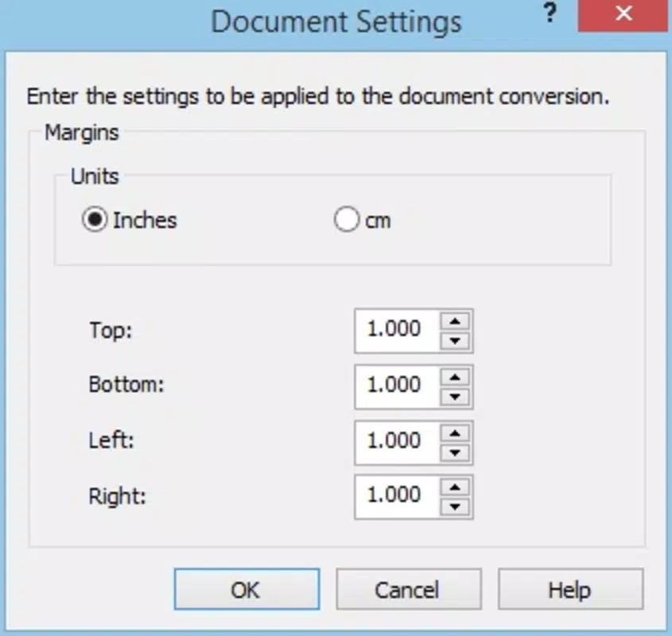Screen dimensions: 672x636
Task: Confirm settings with the OK button
Action: pos(247,589)
